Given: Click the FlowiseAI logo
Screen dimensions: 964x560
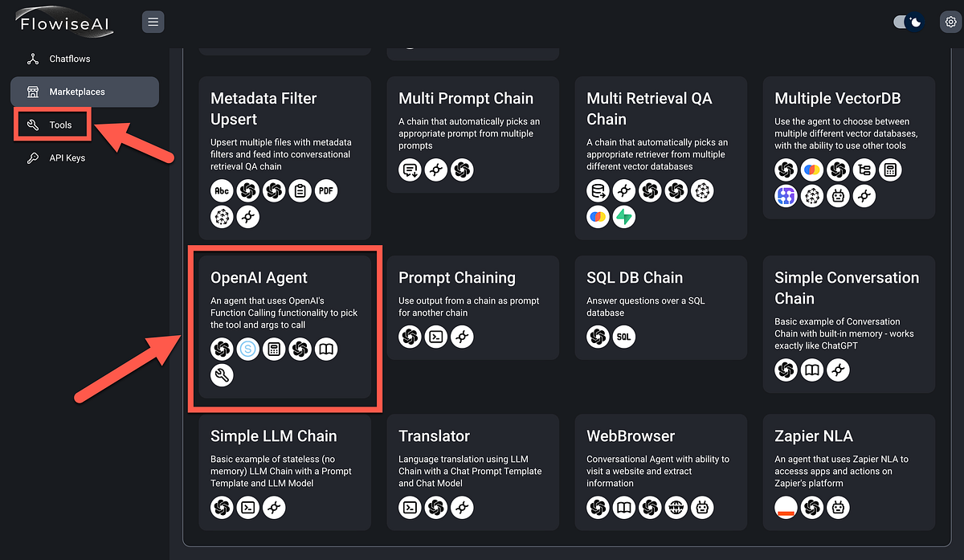Looking at the screenshot, I should pos(64,22).
